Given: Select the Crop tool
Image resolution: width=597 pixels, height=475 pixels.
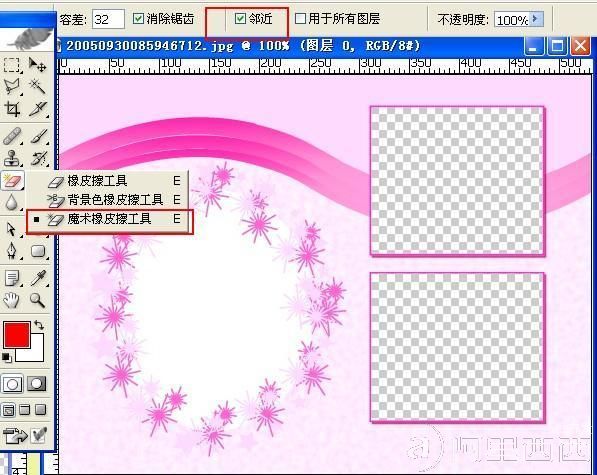Looking at the screenshot, I should pyautogui.click(x=12, y=109).
